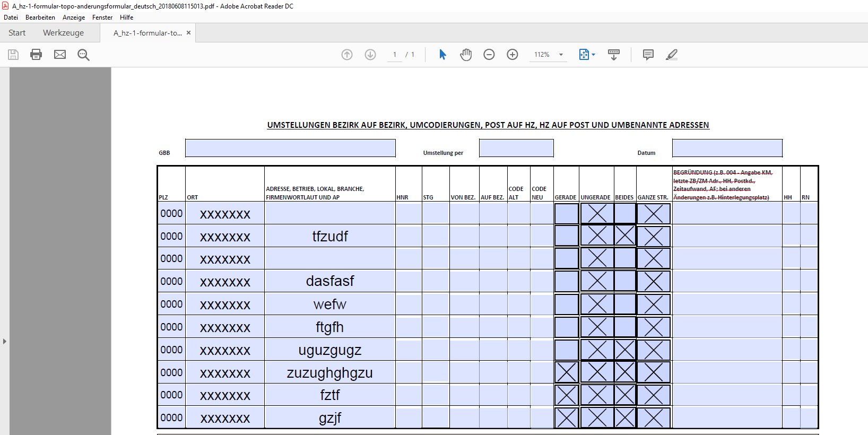868x435 pixels.
Task: Print the document via printer icon
Action: point(36,55)
